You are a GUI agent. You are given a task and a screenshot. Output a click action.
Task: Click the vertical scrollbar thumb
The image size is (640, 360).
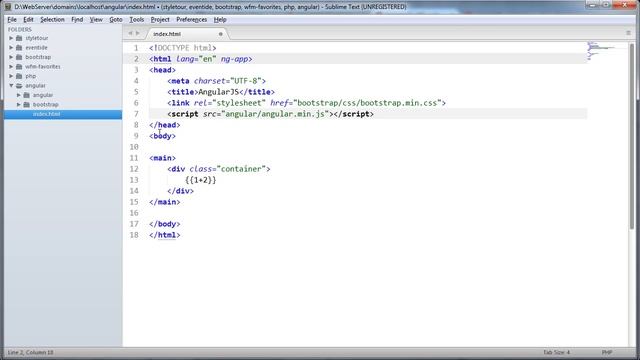(x=632, y=137)
